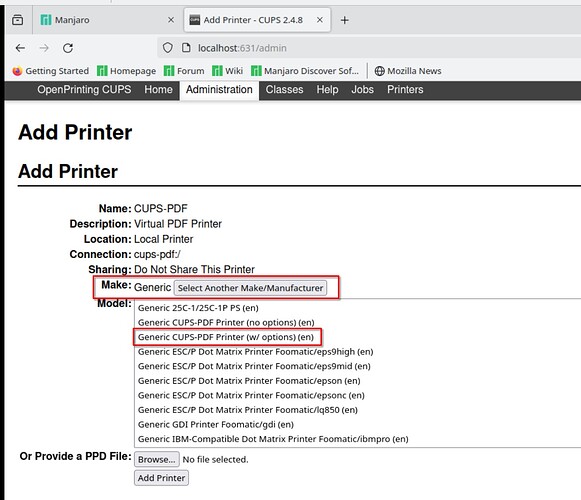581x500 pixels.
Task: Open a new browser tab with plus icon
Action: (345, 20)
